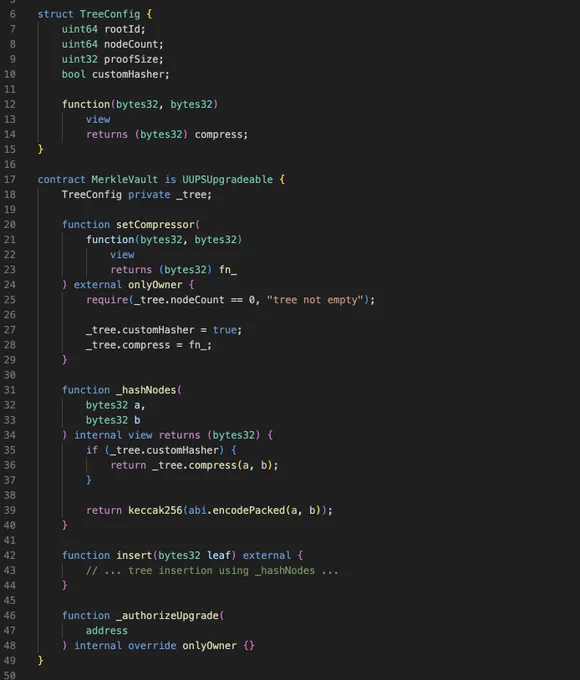Click the parameter b on line 33

click(137, 420)
